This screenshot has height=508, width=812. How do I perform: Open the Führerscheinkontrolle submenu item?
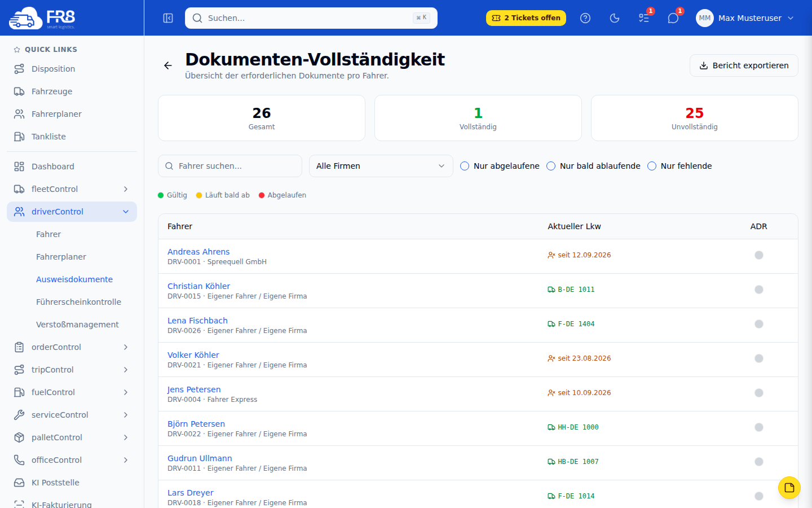coord(78,302)
